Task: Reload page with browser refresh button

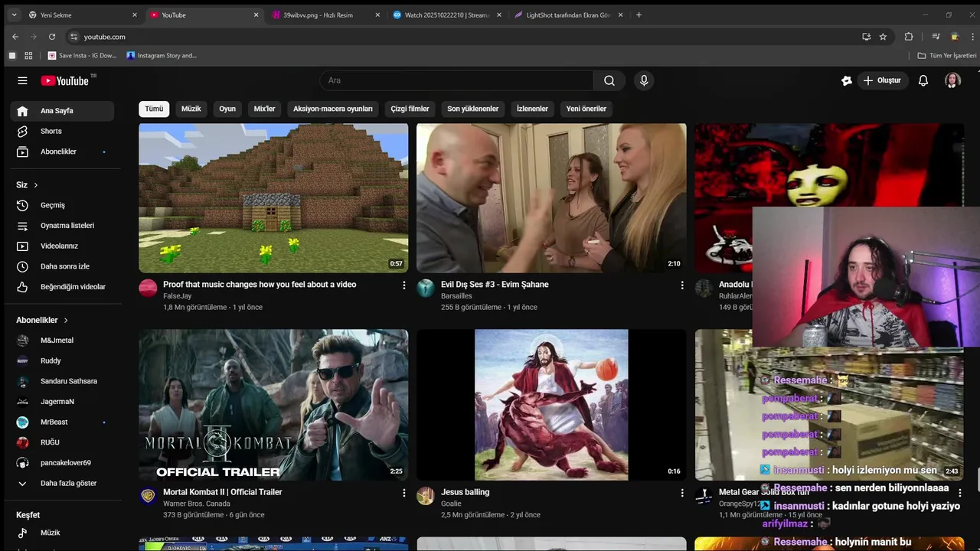Action: click(x=52, y=37)
